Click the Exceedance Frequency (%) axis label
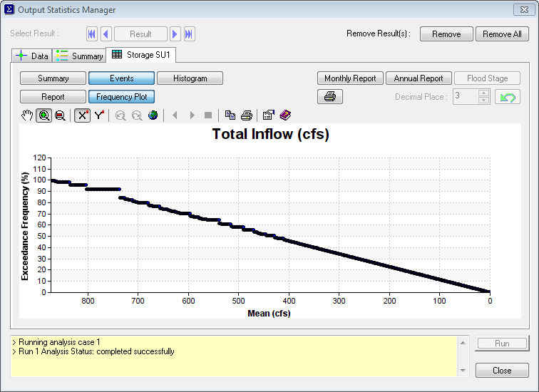The height and width of the screenshot is (392, 539). (x=25, y=226)
